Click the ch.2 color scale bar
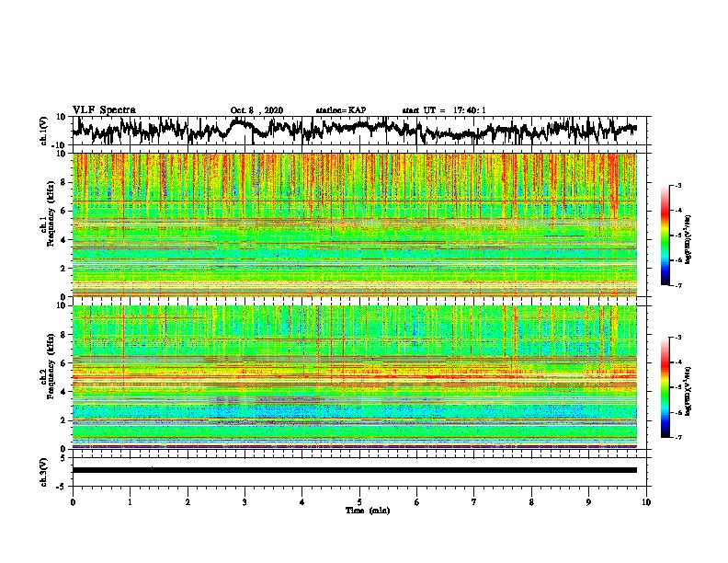The image size is (728, 563). tap(665, 387)
